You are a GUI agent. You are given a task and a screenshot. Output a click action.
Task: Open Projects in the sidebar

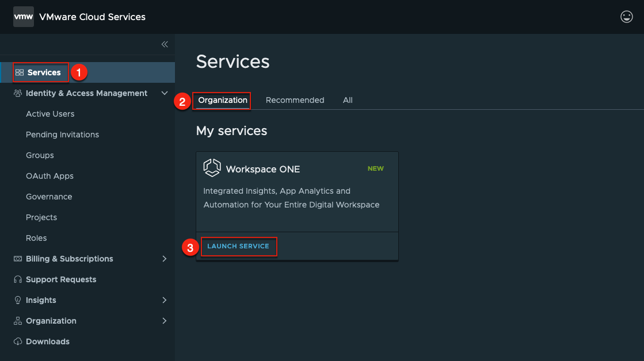pos(41,217)
